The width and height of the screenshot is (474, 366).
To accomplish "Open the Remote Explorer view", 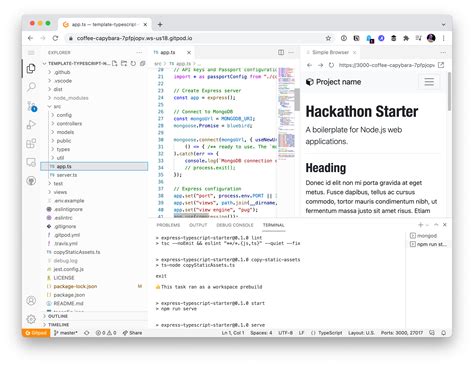I will click(x=31, y=162).
